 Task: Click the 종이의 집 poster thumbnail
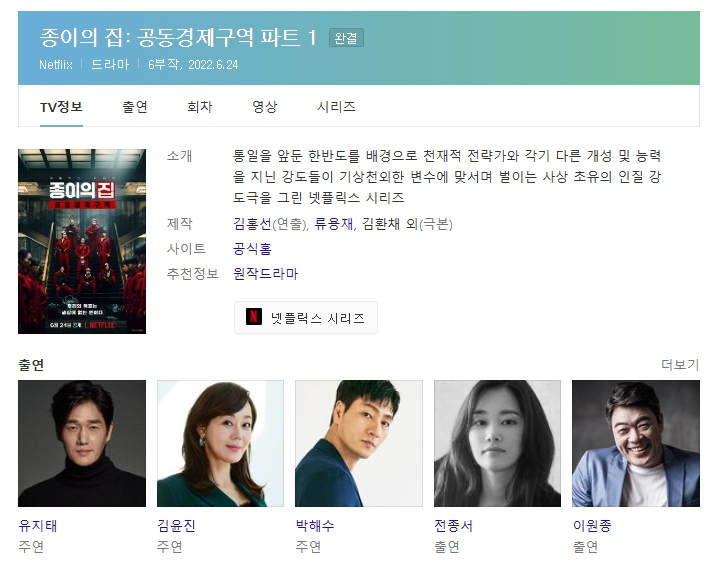point(82,241)
